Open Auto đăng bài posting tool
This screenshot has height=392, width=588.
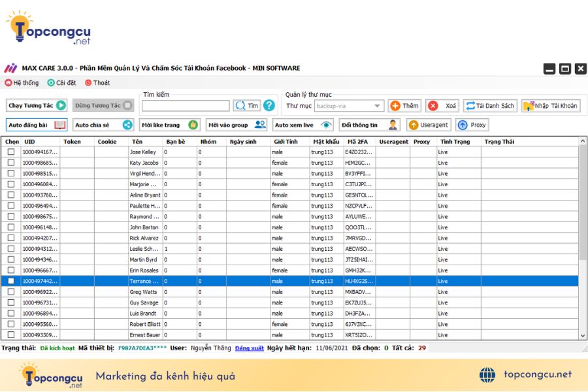37,125
